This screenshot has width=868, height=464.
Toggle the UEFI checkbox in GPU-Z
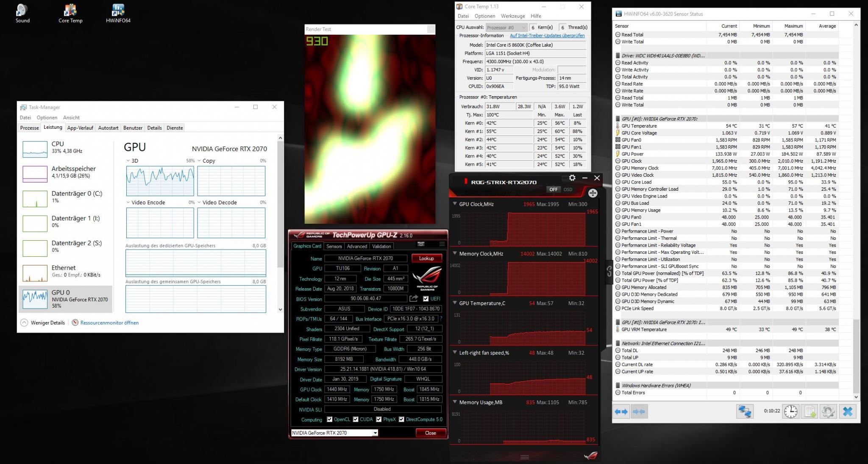click(426, 299)
